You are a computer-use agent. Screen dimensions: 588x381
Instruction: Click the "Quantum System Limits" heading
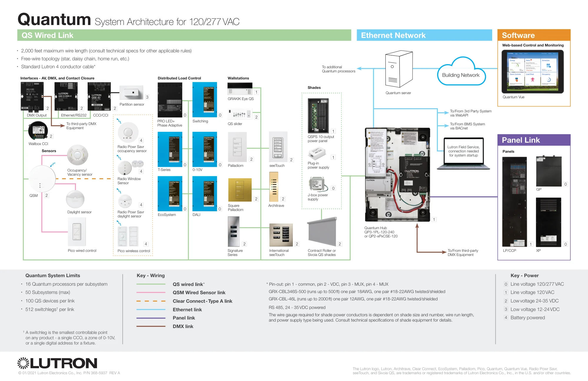click(x=53, y=275)
